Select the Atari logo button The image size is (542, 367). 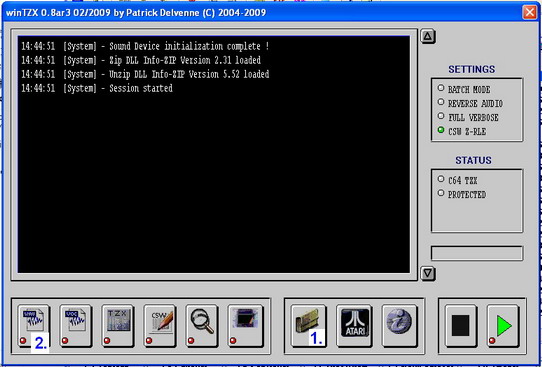[x=354, y=326]
